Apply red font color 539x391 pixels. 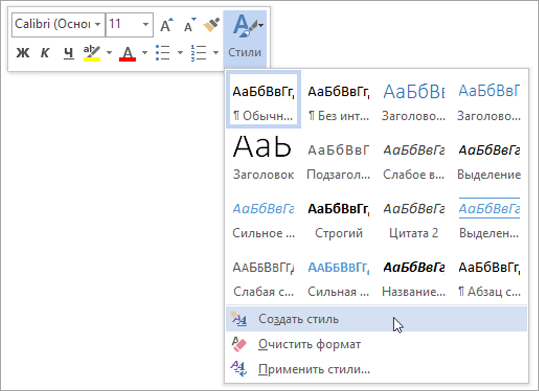[x=128, y=53]
